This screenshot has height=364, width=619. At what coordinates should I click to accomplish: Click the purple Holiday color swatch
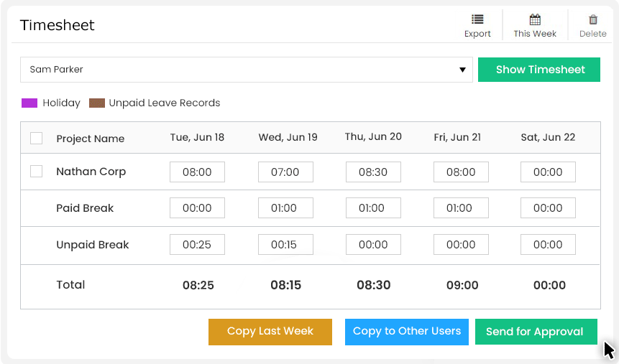click(x=29, y=103)
